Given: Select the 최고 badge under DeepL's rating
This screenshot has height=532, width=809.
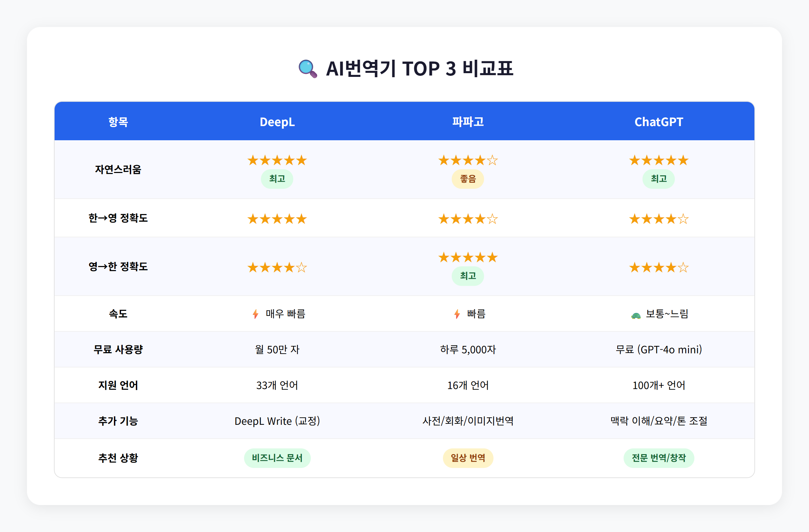Looking at the screenshot, I should tap(277, 179).
